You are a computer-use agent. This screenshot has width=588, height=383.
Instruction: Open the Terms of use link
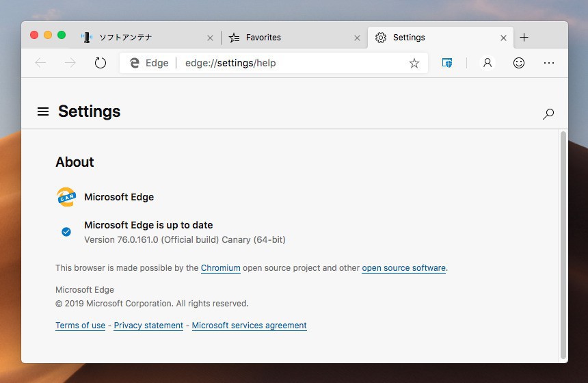pos(80,326)
